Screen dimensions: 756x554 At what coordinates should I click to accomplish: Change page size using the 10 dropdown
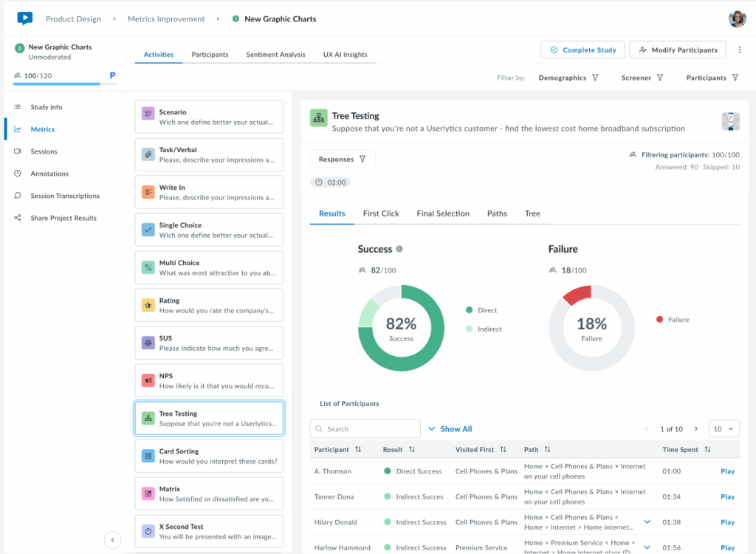[723, 428]
